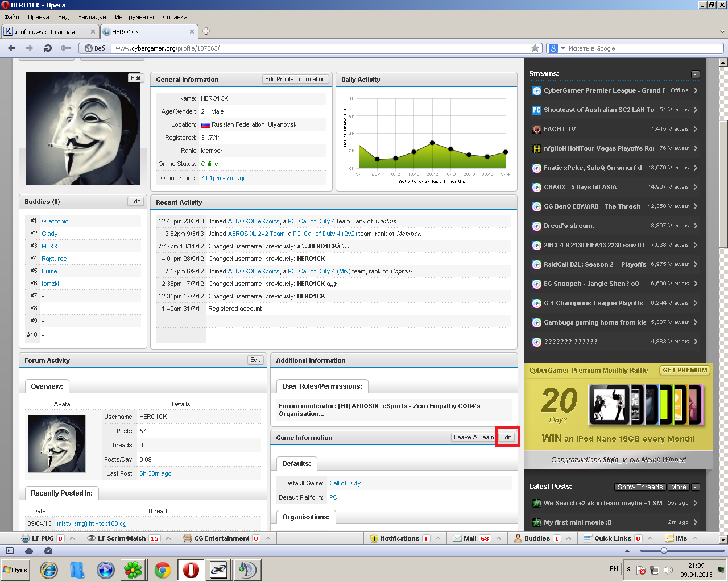The height and width of the screenshot is (582, 728).
Task: Expand the Mail bar panel
Action: click(x=498, y=538)
